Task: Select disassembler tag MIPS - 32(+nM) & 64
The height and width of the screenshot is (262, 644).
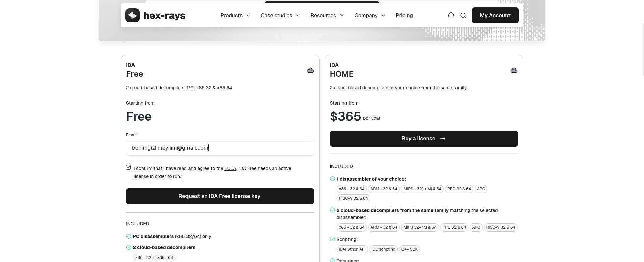Action: click(x=422, y=189)
